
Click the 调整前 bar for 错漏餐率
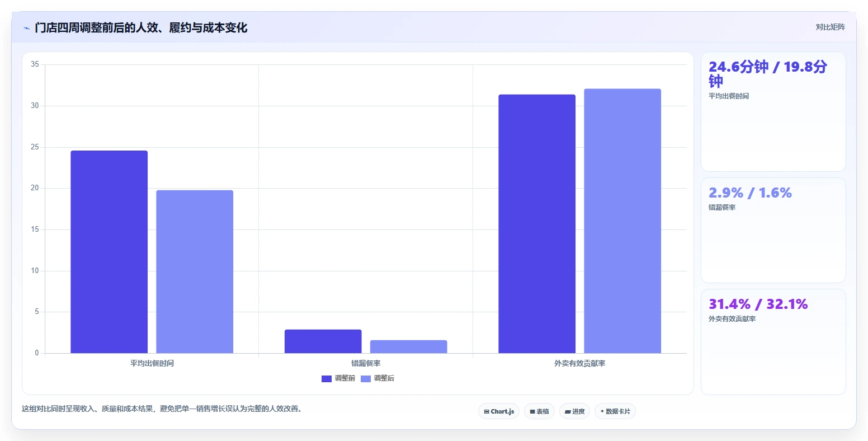tap(323, 341)
